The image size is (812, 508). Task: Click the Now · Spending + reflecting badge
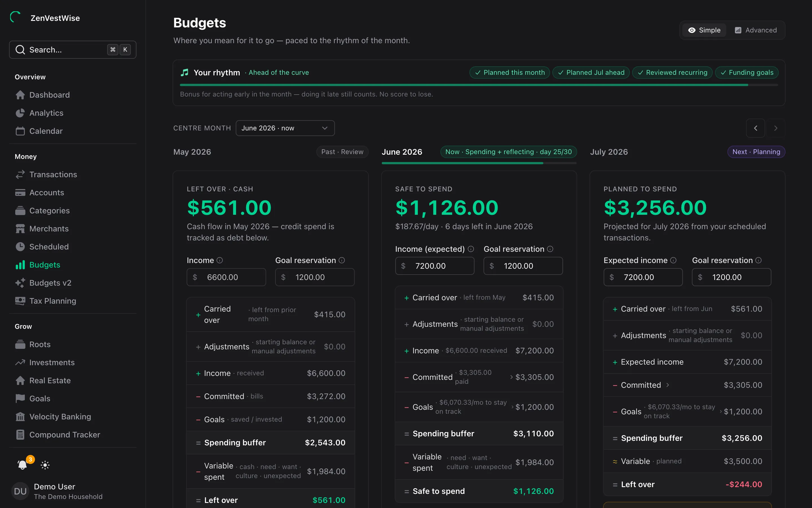click(509, 152)
